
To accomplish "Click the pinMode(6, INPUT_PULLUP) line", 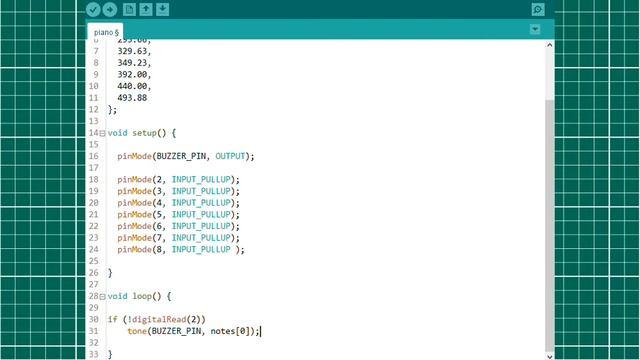I will point(178,226).
